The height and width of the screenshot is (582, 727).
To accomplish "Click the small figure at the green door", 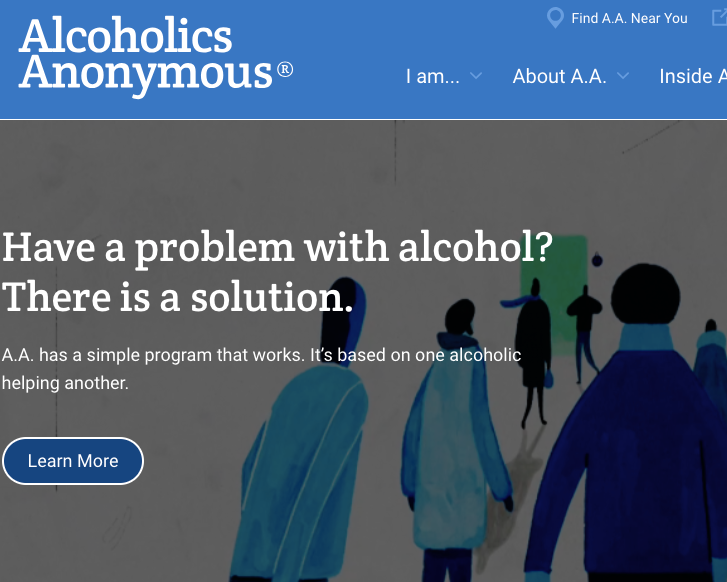I will [583, 333].
